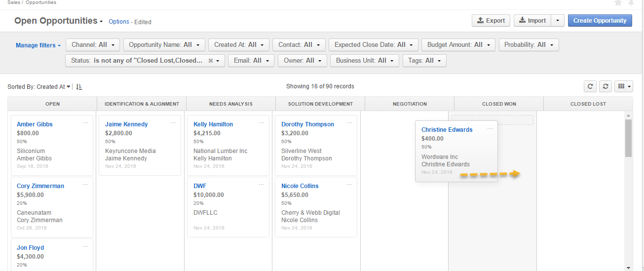
Task: Click the board vertical scrollbar thumb
Action: pos(628,138)
